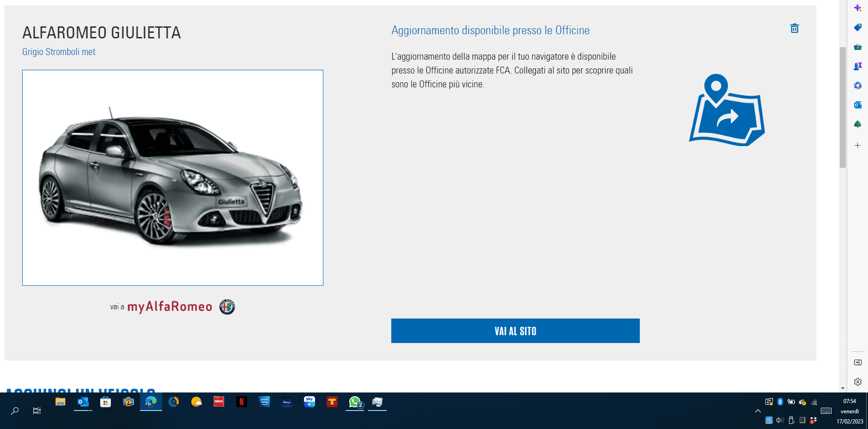Click the safely remove USB tray icon
The image size is (868, 429).
pyautogui.click(x=791, y=420)
